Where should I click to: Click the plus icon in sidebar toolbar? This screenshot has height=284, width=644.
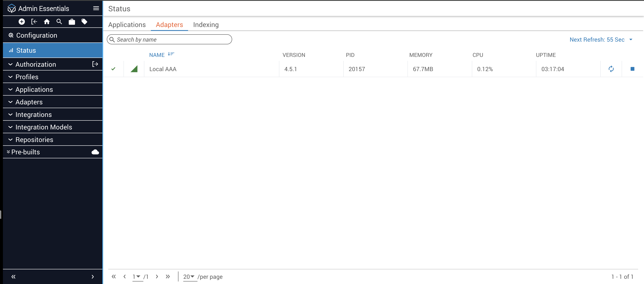click(22, 22)
